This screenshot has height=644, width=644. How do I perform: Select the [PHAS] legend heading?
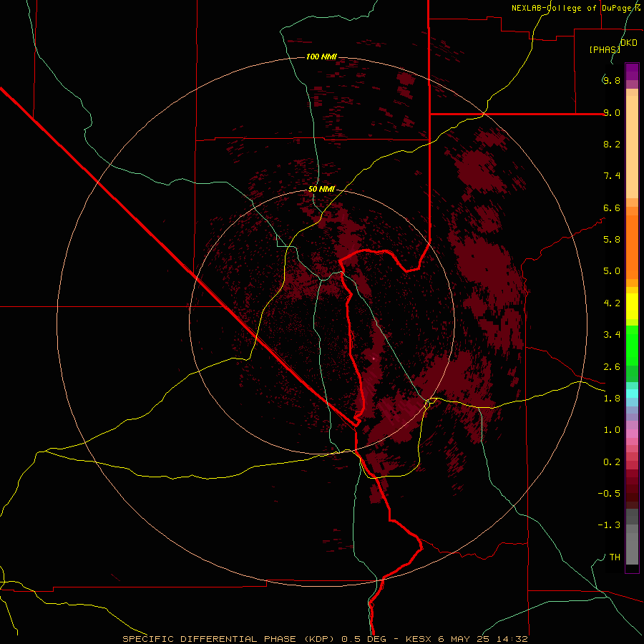pos(605,49)
